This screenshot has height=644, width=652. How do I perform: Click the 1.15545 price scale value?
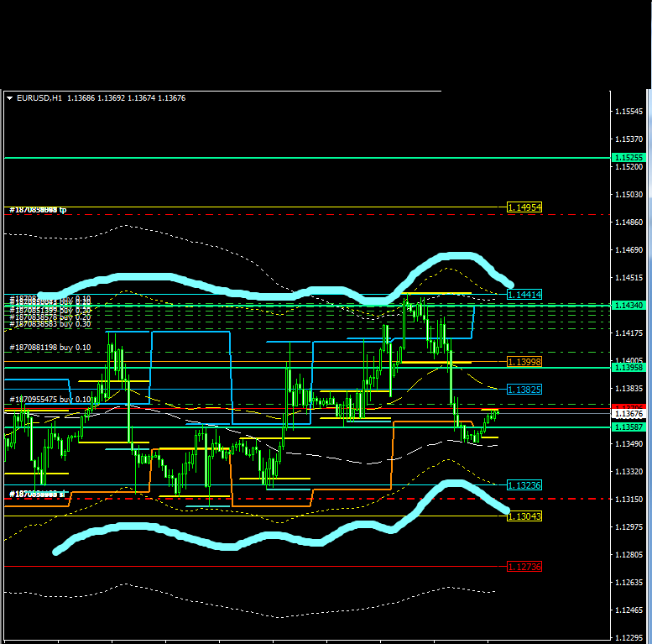tap(629, 112)
